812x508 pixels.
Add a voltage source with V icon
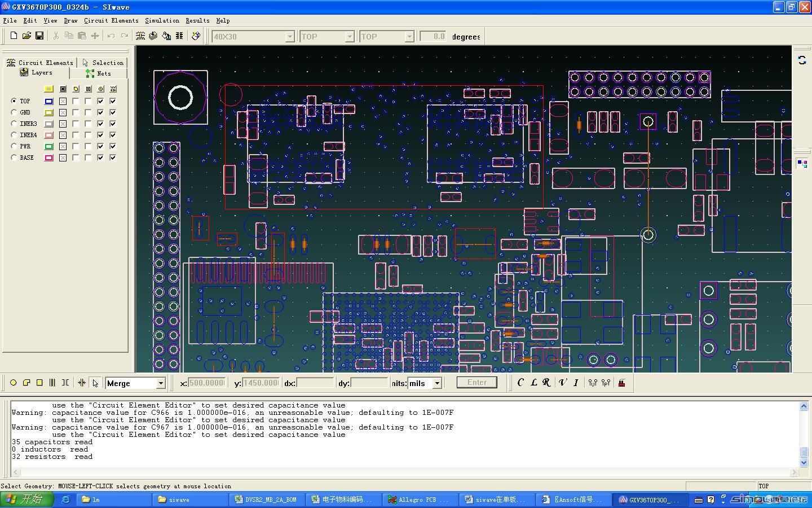pos(562,383)
